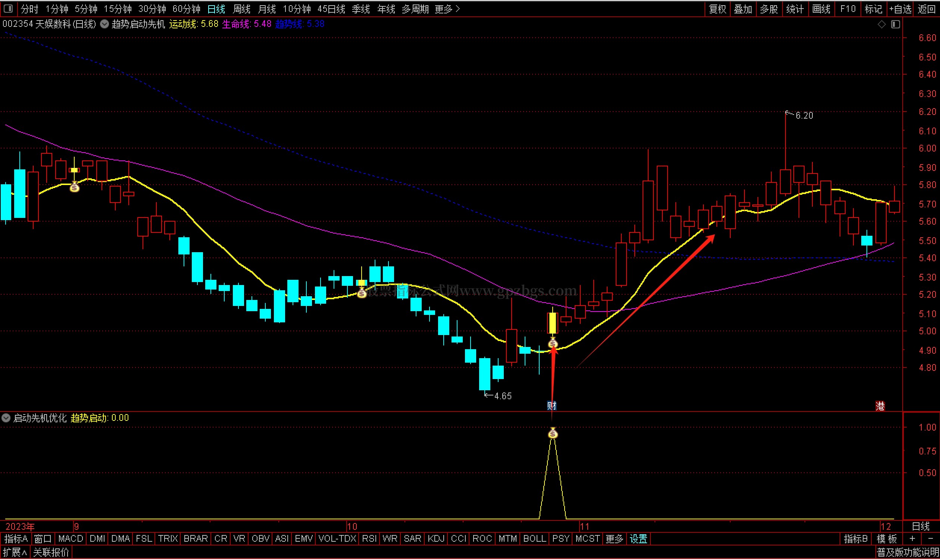Toggle 复权 price adjustment option
Image resolution: width=940 pixels, height=560 pixels.
(717, 9)
